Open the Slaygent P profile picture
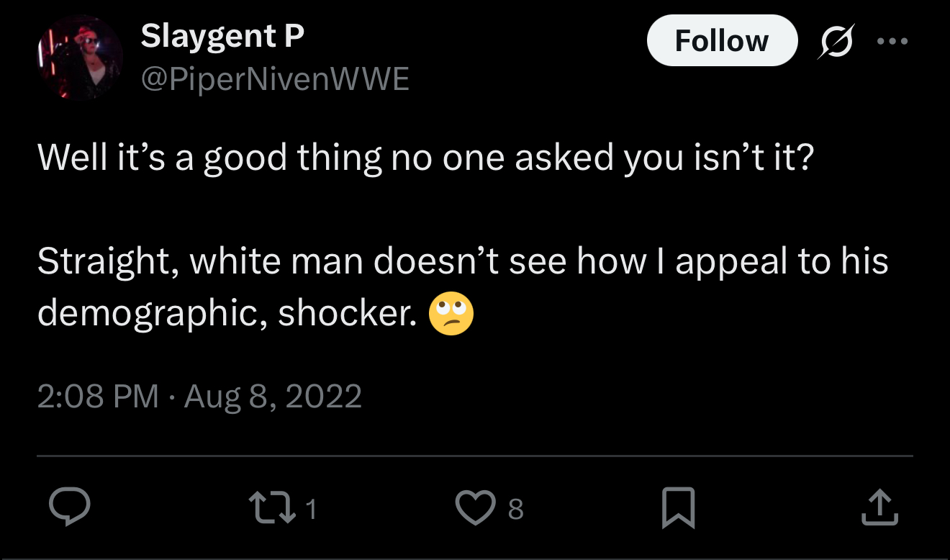 point(80,57)
